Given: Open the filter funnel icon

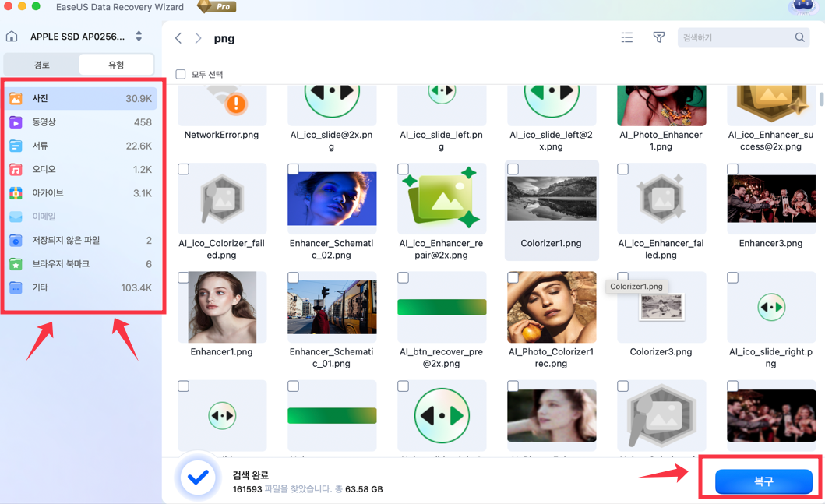Looking at the screenshot, I should pyautogui.click(x=659, y=37).
